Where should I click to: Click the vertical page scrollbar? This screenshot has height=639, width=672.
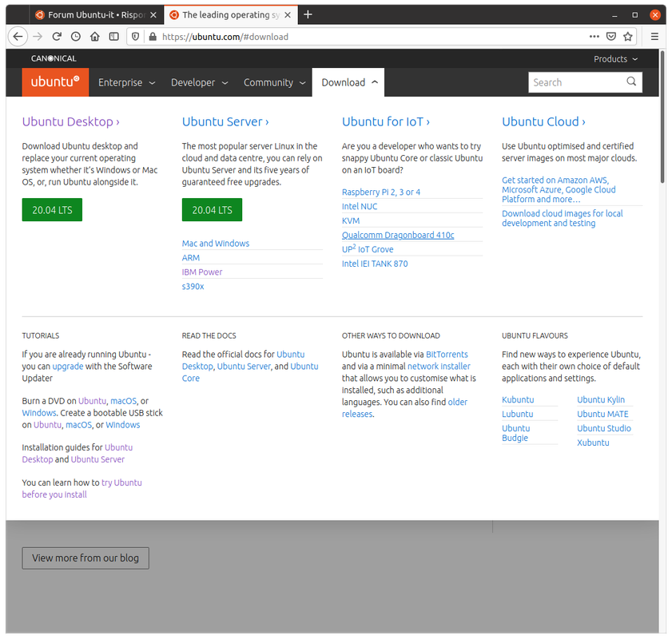tap(662, 117)
